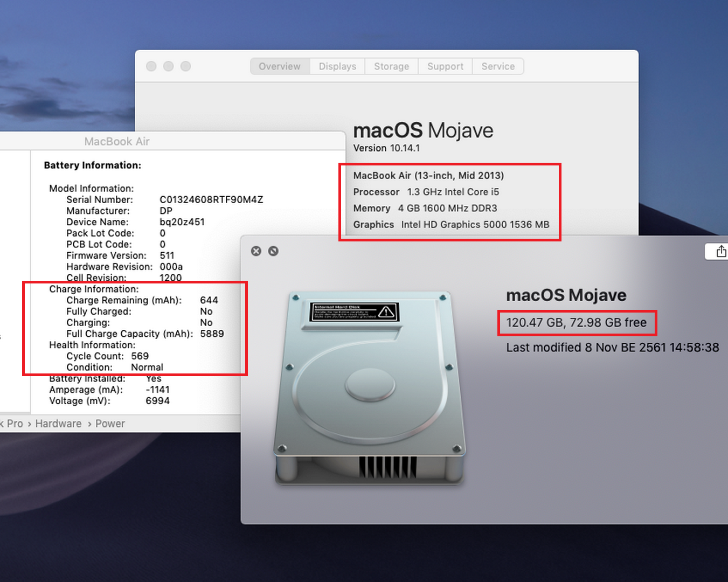This screenshot has width=728, height=582.
Task: Click Amperage value -1141
Action: click(158, 390)
